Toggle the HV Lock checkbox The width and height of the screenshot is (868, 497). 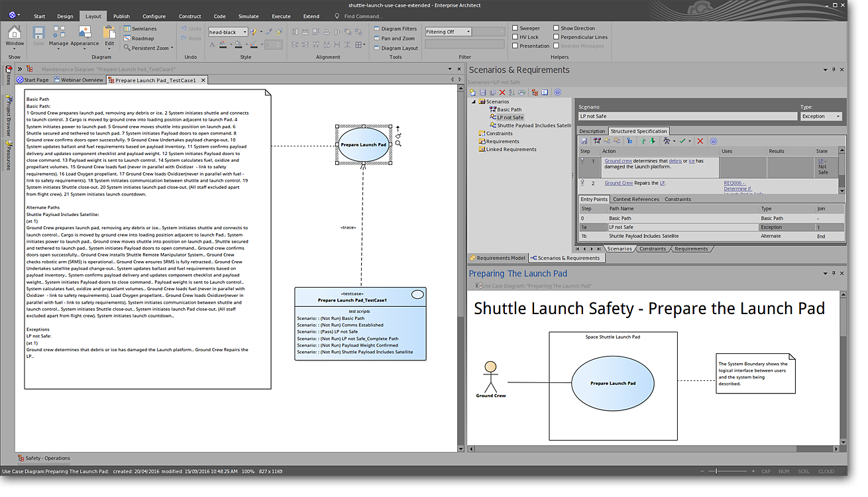515,37
